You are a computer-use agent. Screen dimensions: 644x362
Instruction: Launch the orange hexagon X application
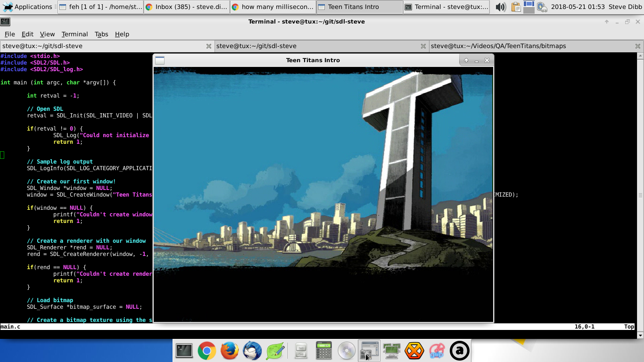[414, 351]
